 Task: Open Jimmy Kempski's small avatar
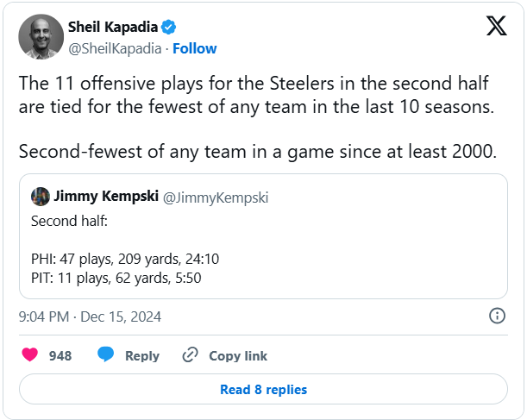click(x=41, y=197)
